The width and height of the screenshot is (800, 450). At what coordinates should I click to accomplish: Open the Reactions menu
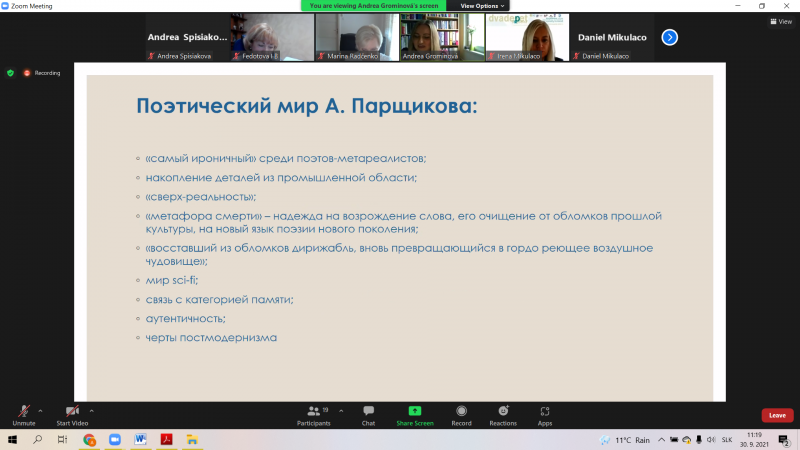(503, 414)
